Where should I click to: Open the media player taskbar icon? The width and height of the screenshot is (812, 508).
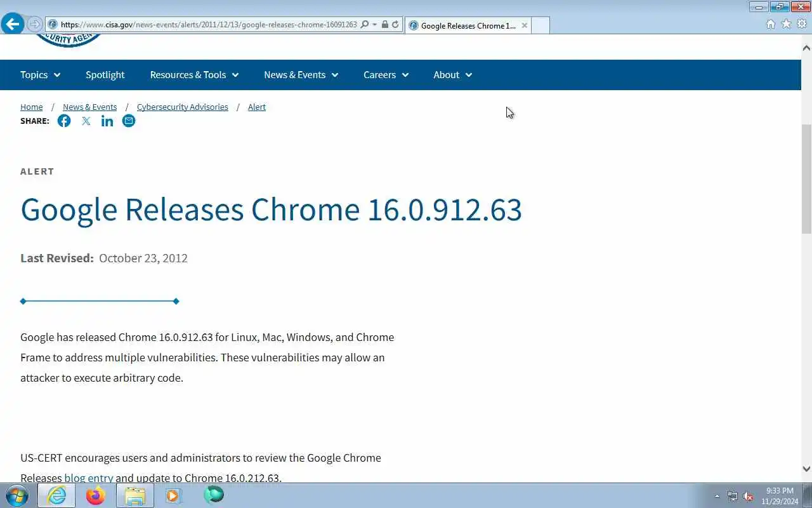pos(173,495)
